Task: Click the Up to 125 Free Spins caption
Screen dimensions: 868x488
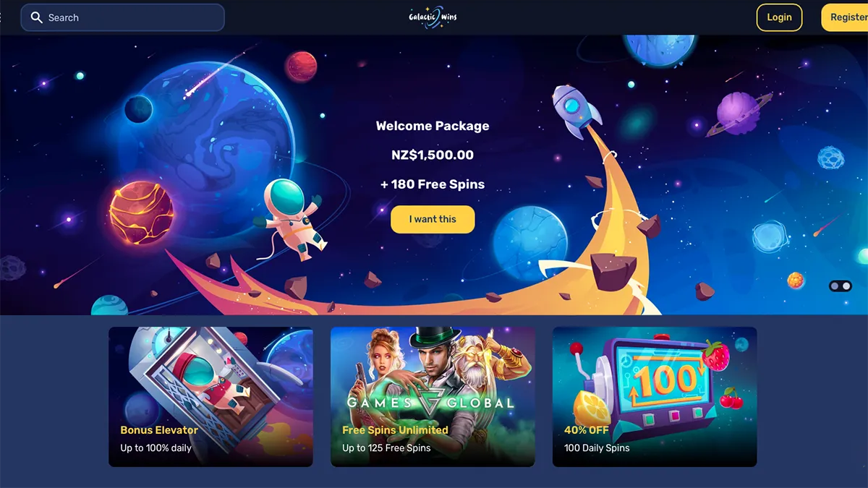Action: (x=386, y=448)
